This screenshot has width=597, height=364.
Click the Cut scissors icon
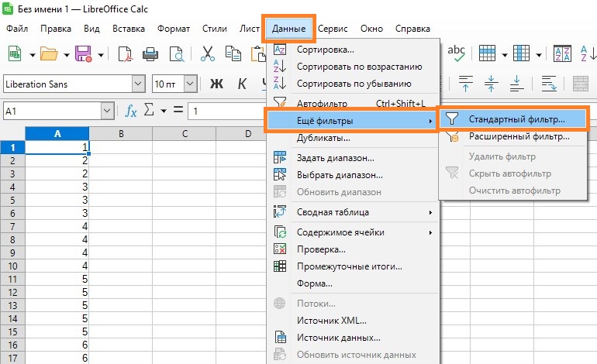coord(208,54)
